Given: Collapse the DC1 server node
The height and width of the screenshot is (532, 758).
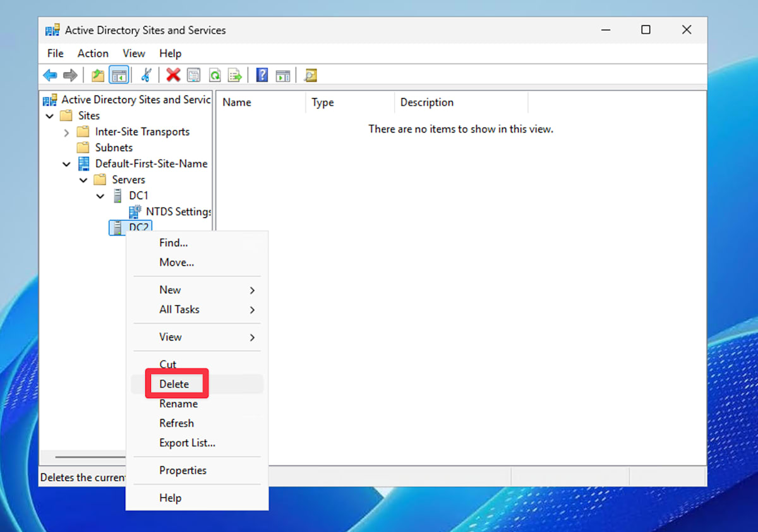Looking at the screenshot, I should tap(100, 196).
